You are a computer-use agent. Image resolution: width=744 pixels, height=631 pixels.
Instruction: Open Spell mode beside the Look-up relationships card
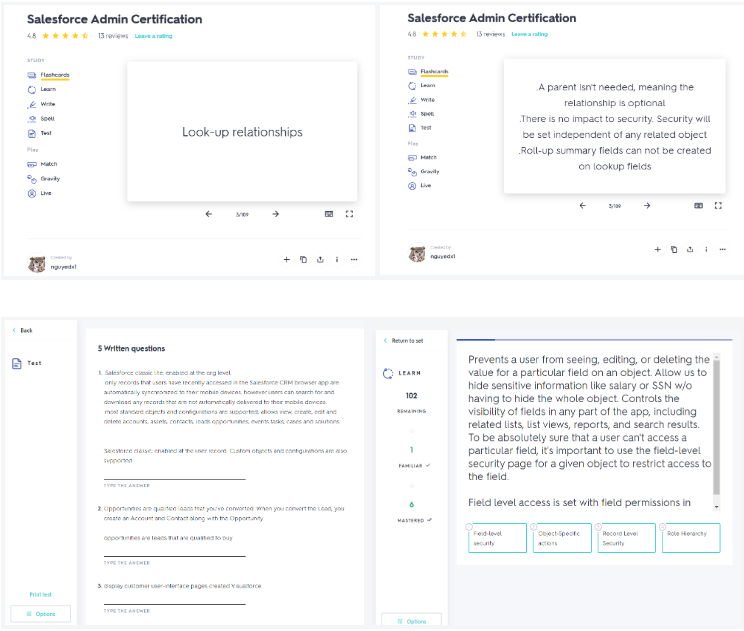(x=41, y=119)
